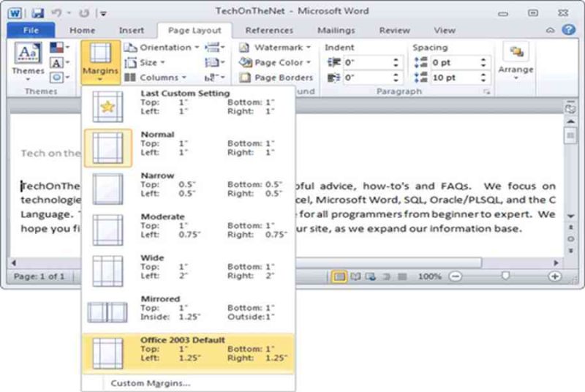
Task: Click horizontal scrollbar left arrow
Action: (14, 263)
